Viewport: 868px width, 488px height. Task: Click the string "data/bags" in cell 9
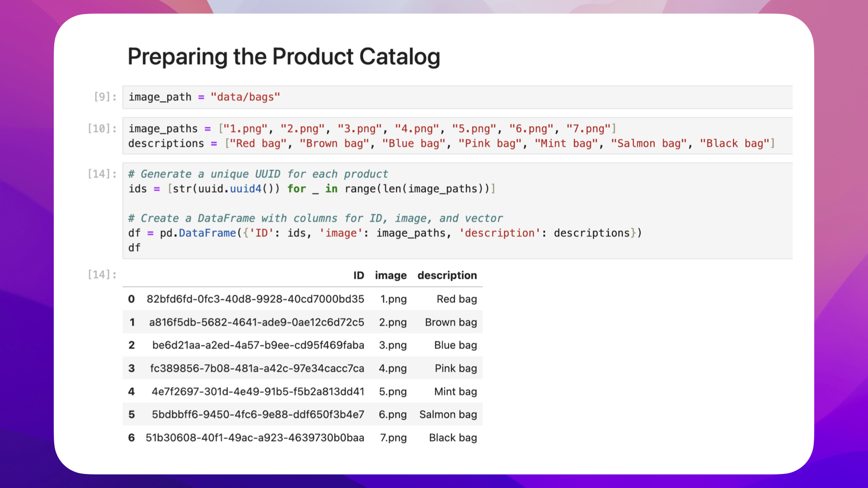pos(245,97)
